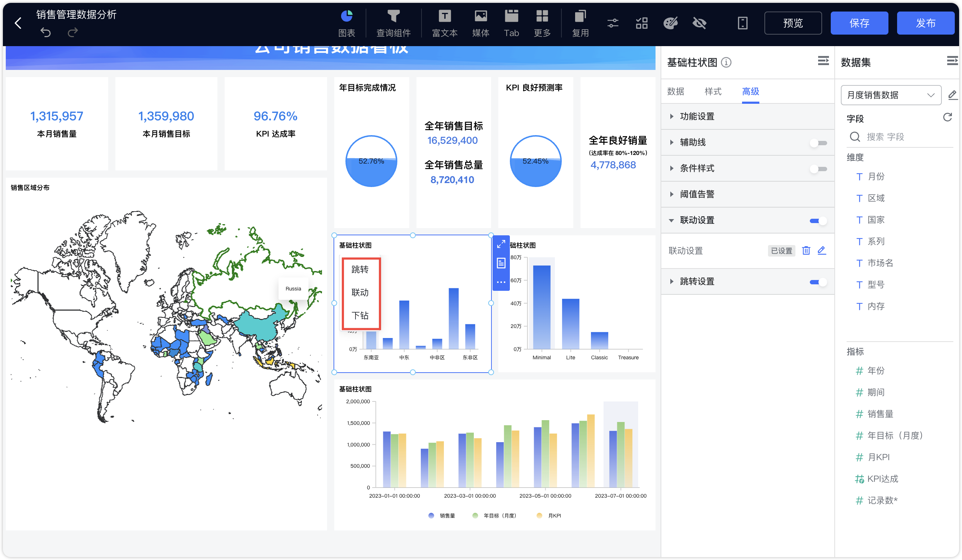
Task: Expand the 阈值告警 section
Action: (x=747, y=194)
